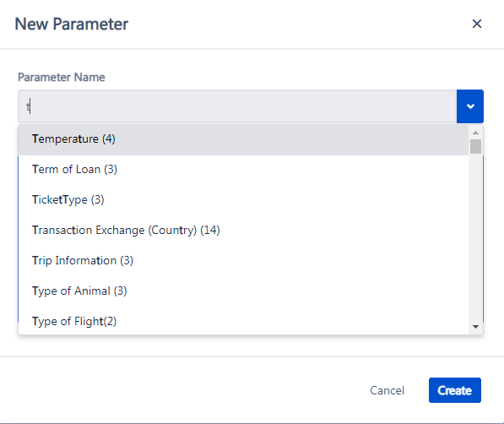Click the New Parameter dialog title
The image size is (504, 424).
(x=72, y=24)
